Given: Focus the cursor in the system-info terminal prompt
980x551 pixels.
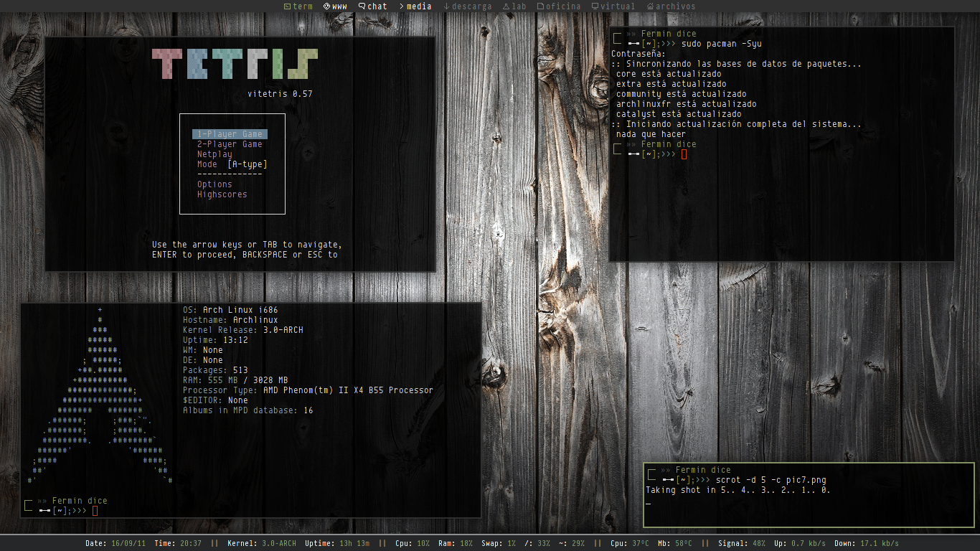Looking at the screenshot, I should (x=95, y=511).
